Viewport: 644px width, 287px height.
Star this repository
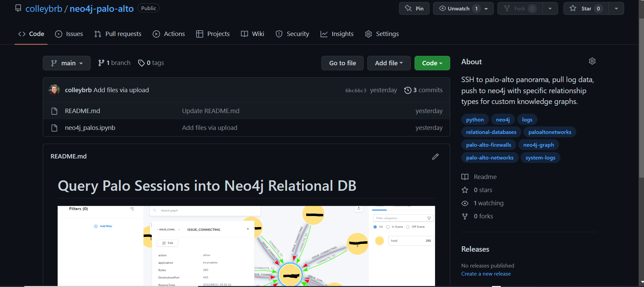click(x=586, y=8)
